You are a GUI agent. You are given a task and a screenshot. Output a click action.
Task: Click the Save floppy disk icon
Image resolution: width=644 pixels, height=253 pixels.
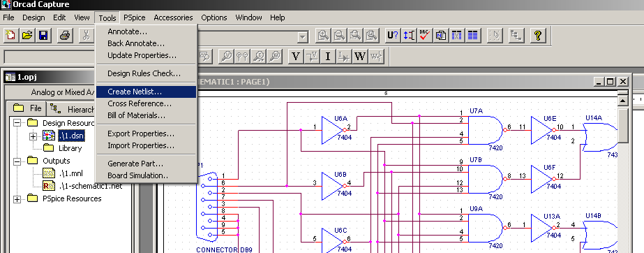(x=43, y=36)
